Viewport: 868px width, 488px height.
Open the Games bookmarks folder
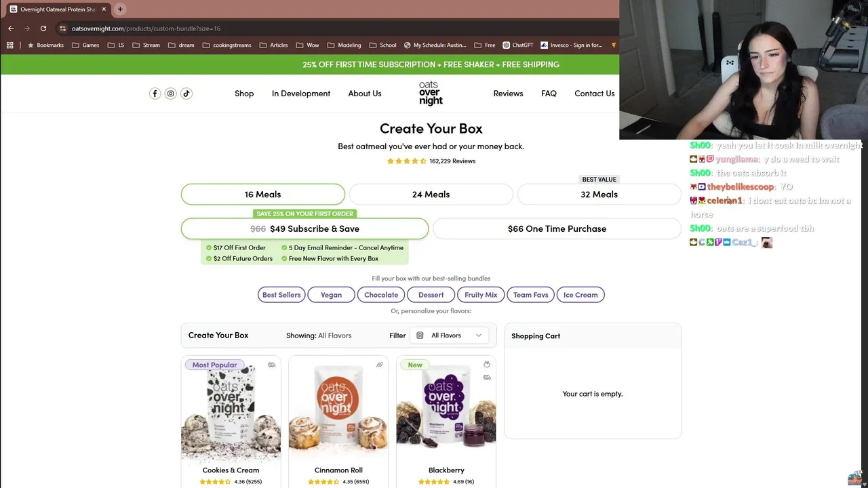coord(85,45)
